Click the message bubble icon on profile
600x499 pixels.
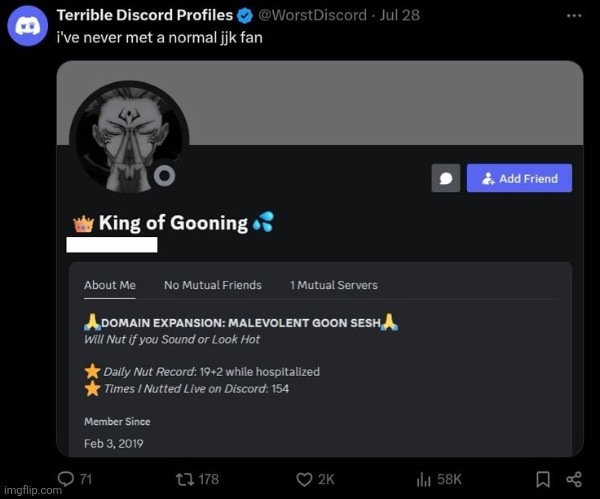[x=446, y=178]
